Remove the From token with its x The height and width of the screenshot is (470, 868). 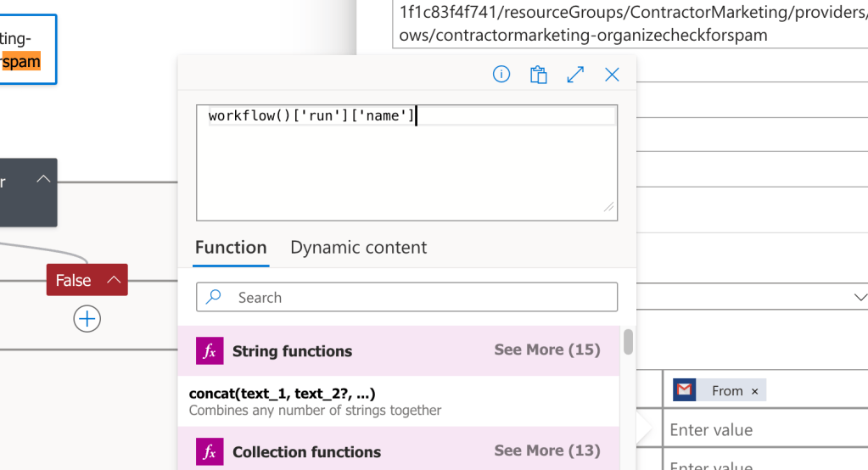click(754, 391)
